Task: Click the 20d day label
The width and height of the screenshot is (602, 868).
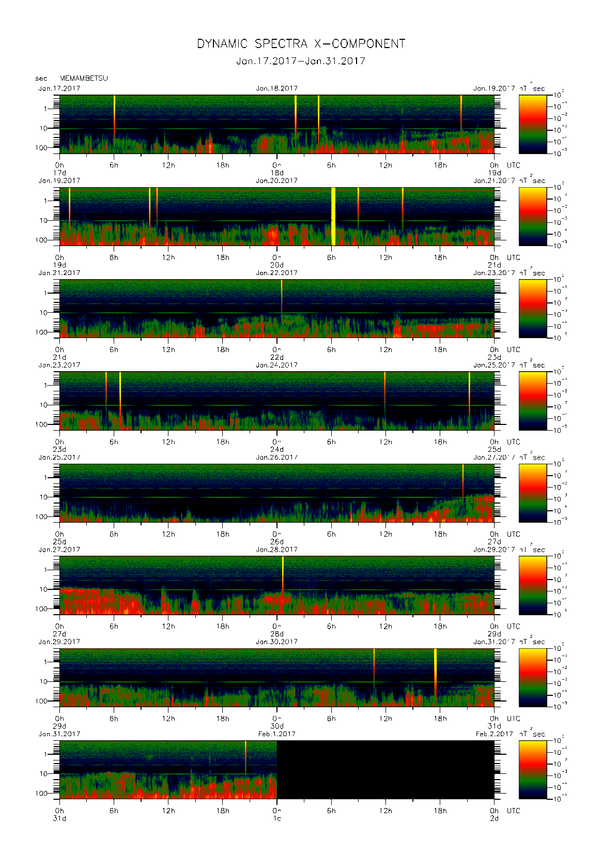Action: (x=277, y=265)
